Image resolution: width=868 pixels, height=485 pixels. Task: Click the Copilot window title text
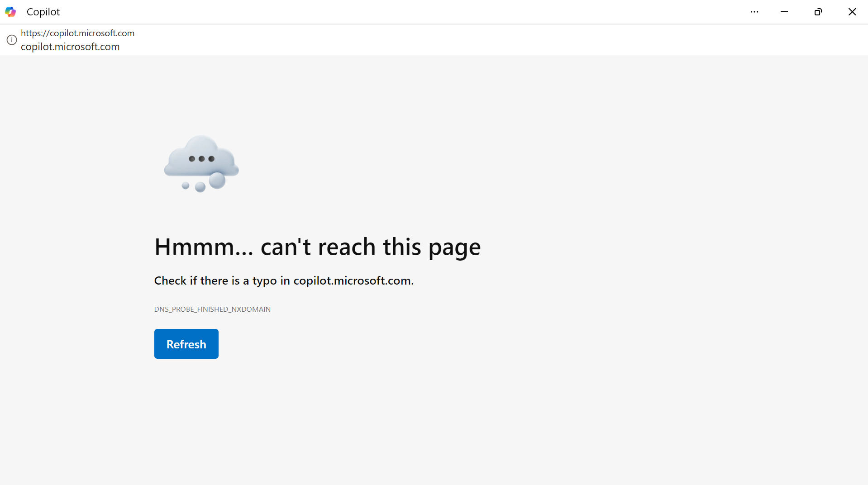(x=43, y=12)
